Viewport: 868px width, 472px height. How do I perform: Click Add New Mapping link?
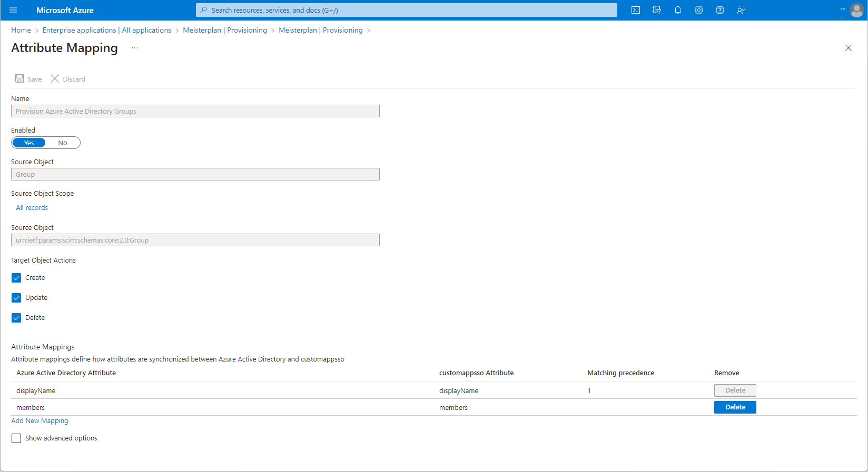point(40,421)
